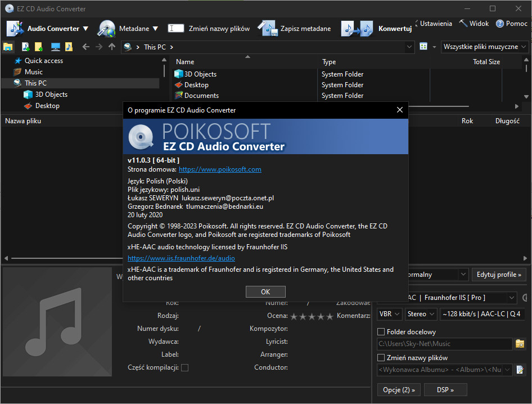This screenshot has width=532, height=404.
Task: Click the view layout grid icon
Action: 423,47
